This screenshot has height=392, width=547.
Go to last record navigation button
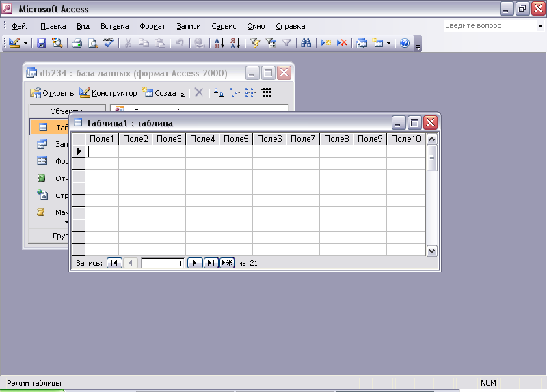(211, 263)
